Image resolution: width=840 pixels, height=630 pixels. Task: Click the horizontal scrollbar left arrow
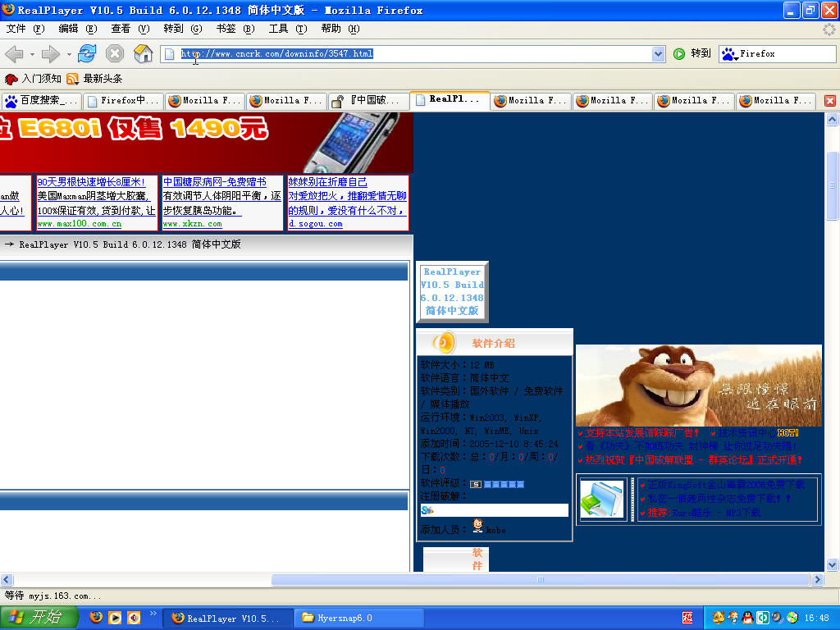tap(7, 579)
